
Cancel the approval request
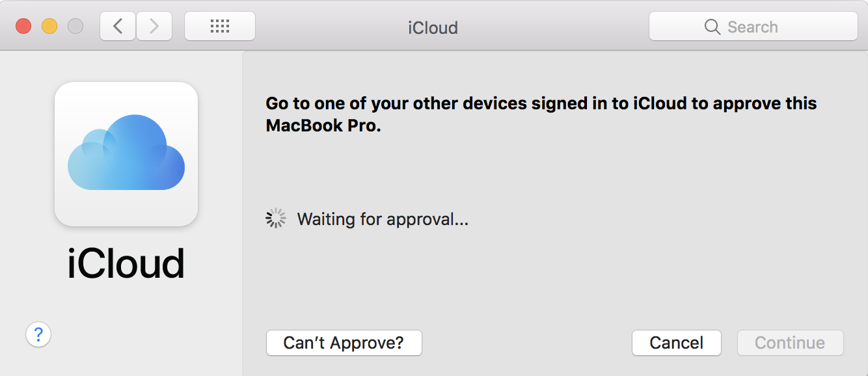pyautogui.click(x=676, y=343)
